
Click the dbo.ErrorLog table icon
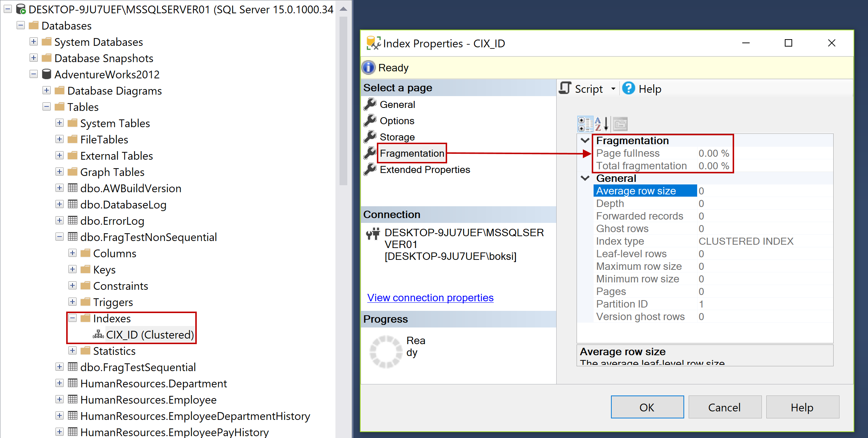pyautogui.click(x=72, y=221)
